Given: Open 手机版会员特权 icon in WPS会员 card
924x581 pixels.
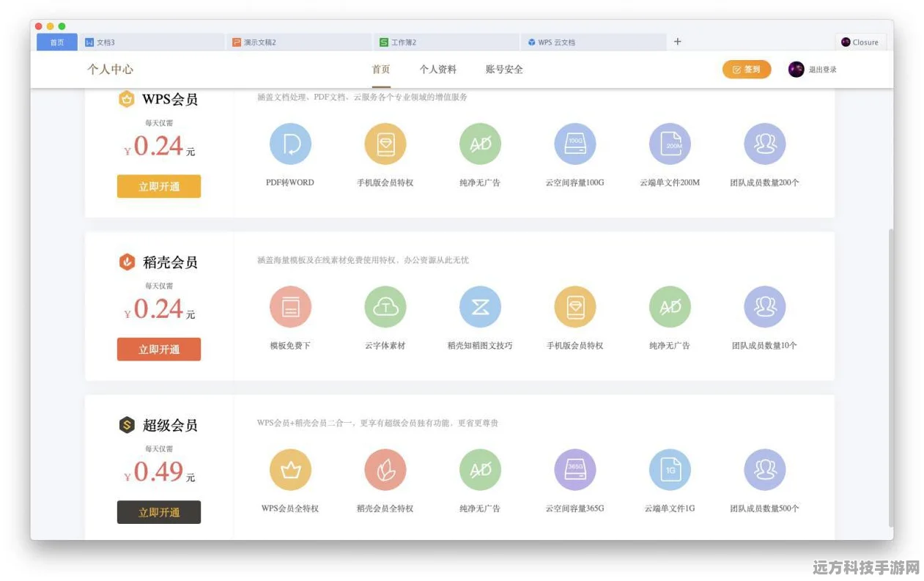Looking at the screenshot, I should (385, 144).
